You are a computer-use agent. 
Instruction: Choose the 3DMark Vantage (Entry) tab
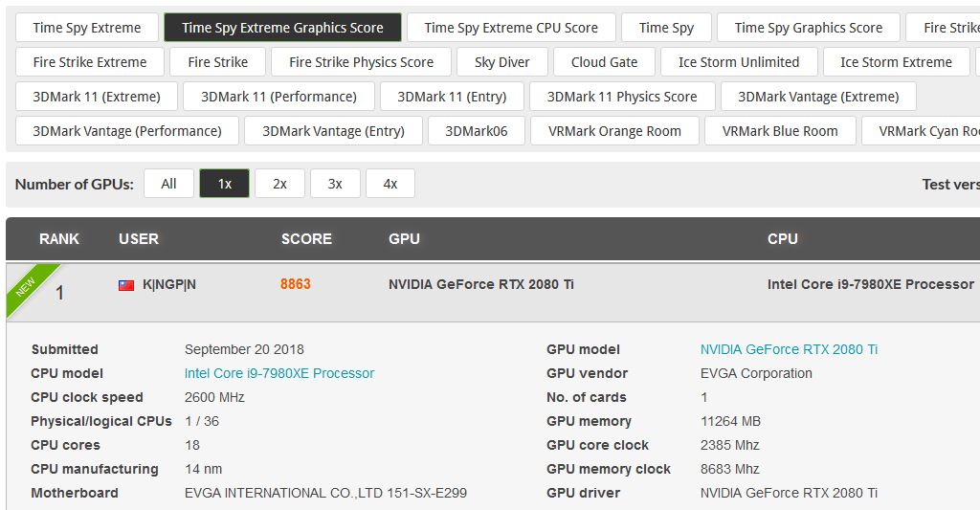333,131
